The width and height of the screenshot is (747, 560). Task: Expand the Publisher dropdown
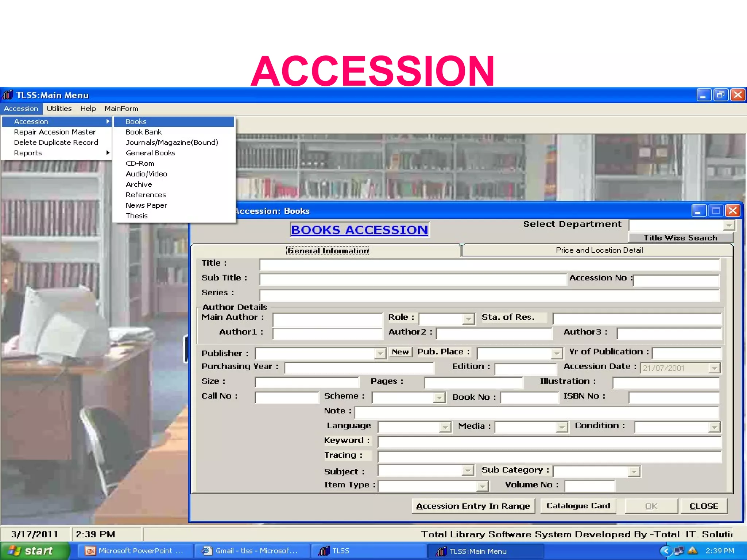click(380, 354)
